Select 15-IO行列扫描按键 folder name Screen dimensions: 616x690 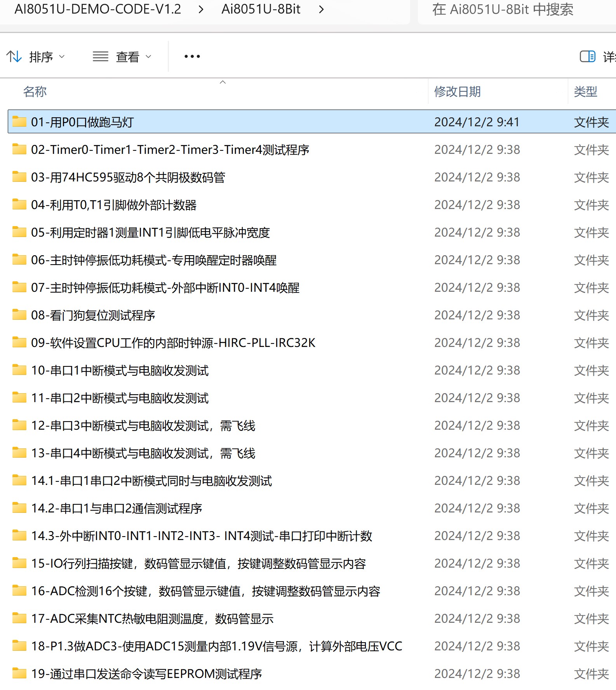[198, 563]
